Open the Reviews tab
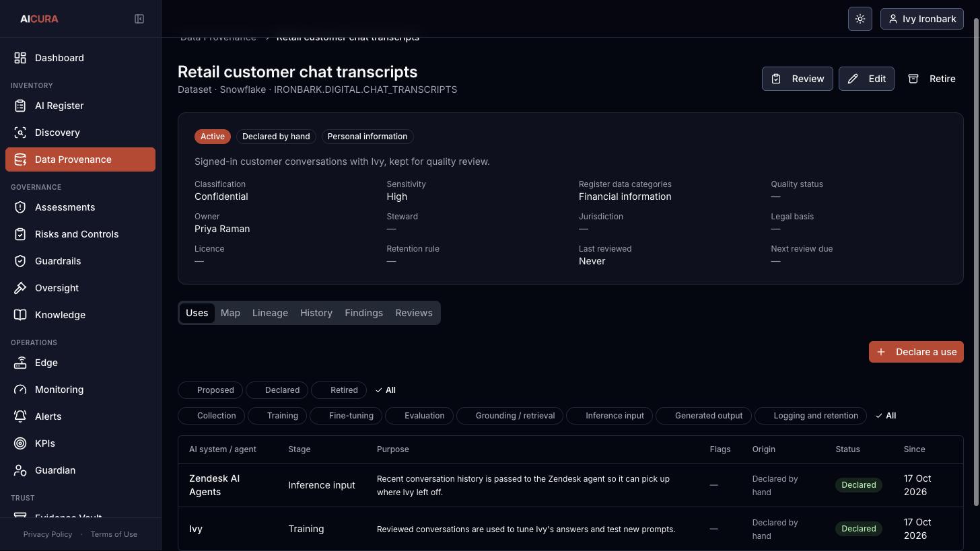This screenshot has height=551, width=980. (414, 313)
